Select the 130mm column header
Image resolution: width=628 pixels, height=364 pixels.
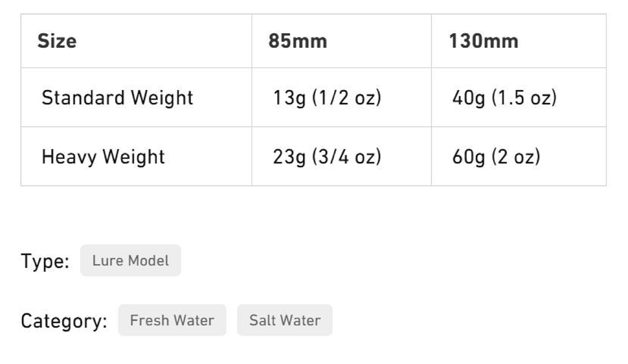point(484,41)
